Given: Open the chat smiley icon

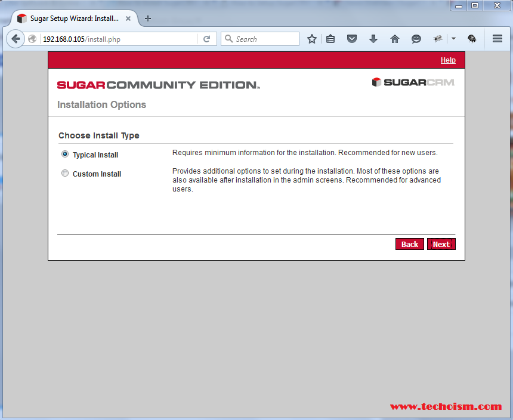Looking at the screenshot, I should tap(416, 39).
